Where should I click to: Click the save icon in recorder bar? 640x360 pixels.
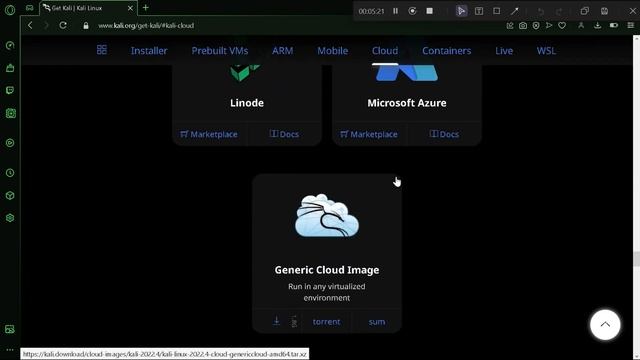[604, 11]
